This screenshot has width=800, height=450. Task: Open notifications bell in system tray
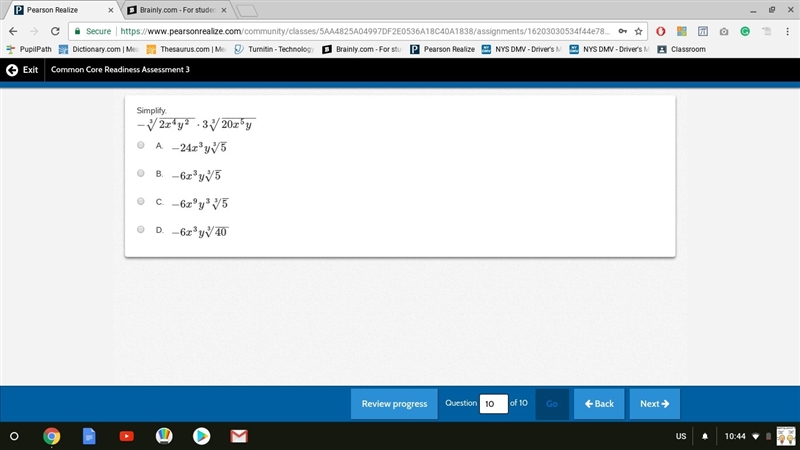[x=705, y=436]
